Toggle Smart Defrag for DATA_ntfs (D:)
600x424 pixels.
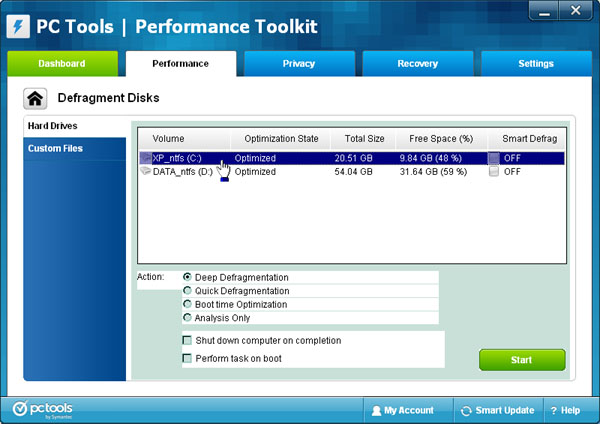(x=493, y=172)
